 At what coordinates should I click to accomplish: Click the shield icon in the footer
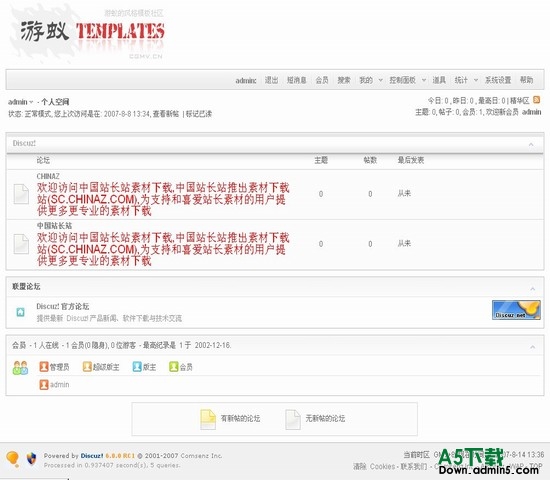click(x=32, y=458)
